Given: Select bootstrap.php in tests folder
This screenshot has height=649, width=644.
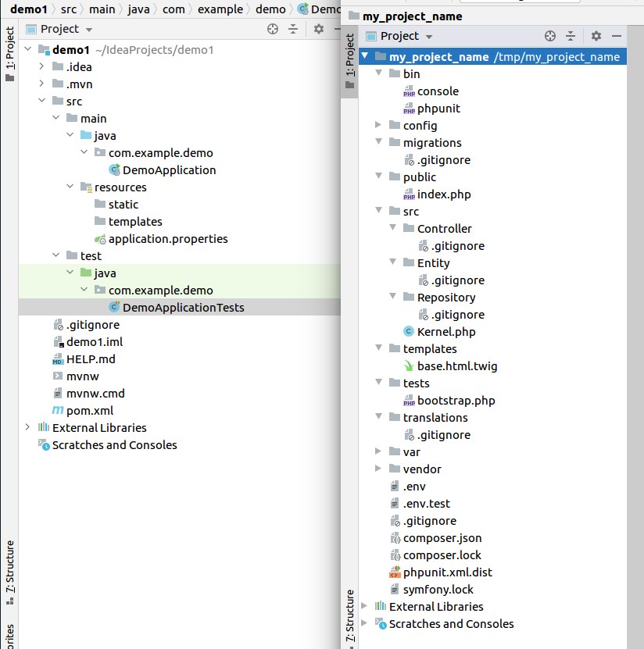Looking at the screenshot, I should 449,400.
